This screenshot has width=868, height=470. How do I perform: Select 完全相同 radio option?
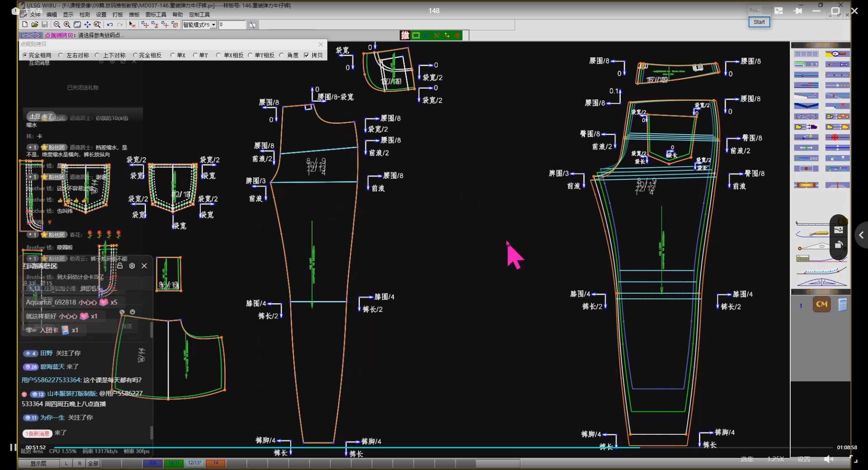(x=37, y=55)
